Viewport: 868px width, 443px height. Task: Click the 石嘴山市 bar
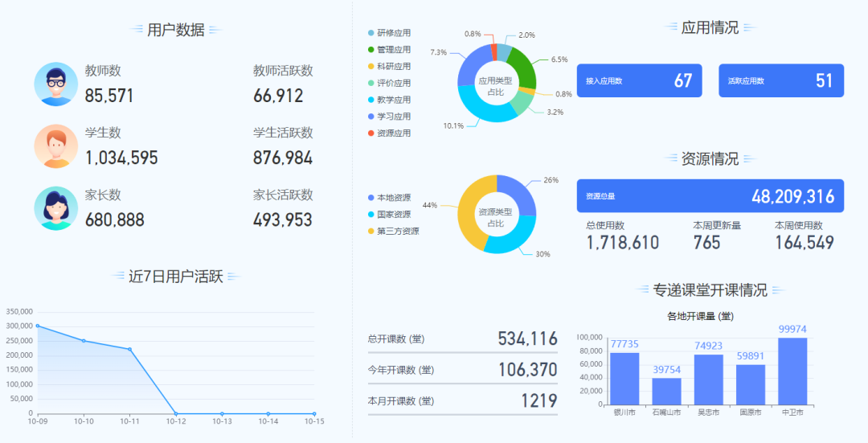pyautogui.click(x=666, y=391)
